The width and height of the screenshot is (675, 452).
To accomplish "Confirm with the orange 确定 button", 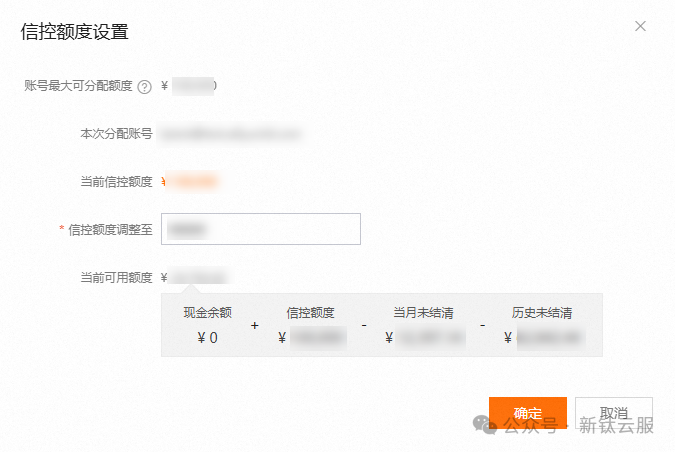I will (528, 413).
